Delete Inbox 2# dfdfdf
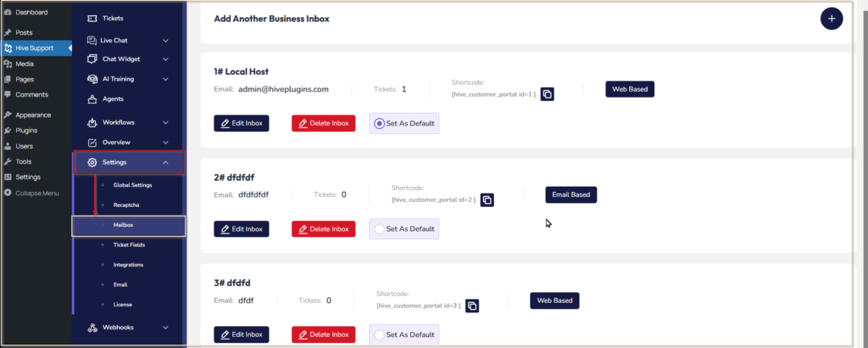The image size is (868, 348). (x=323, y=229)
